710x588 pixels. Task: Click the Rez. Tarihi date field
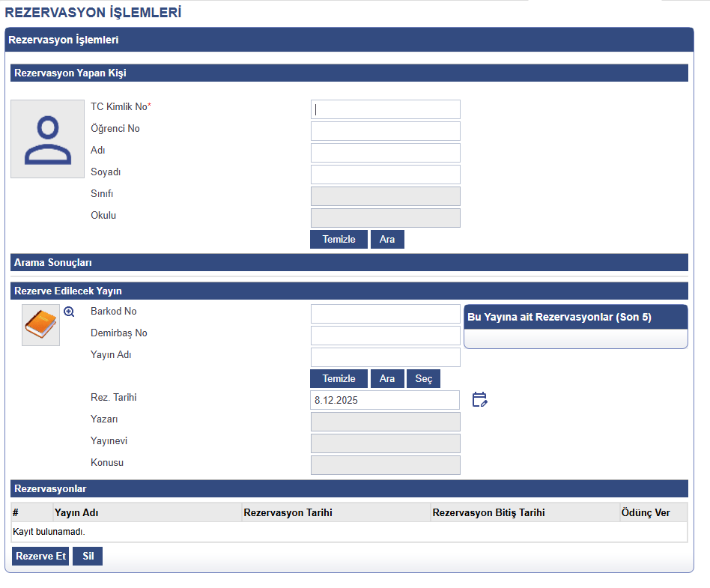tap(385, 400)
